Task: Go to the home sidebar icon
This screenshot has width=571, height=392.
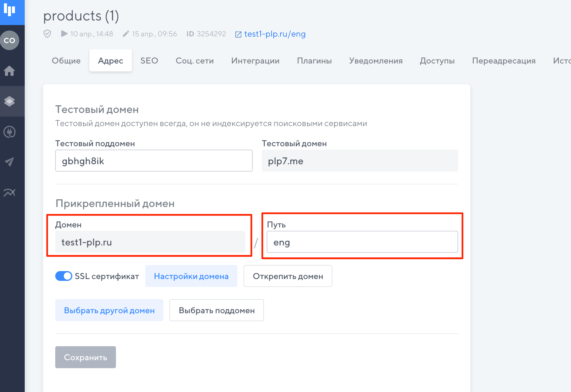Action: [9, 71]
